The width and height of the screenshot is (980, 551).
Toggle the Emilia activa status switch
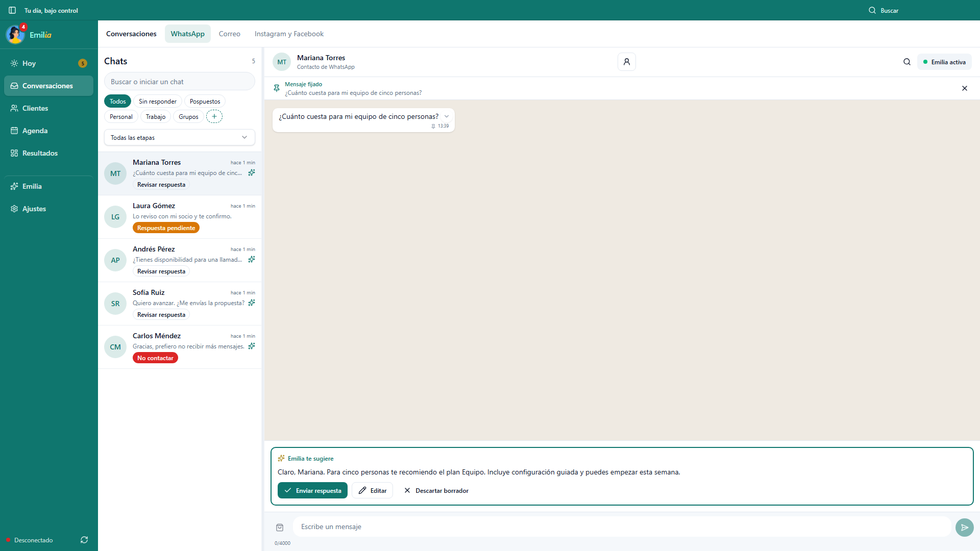coord(944,62)
